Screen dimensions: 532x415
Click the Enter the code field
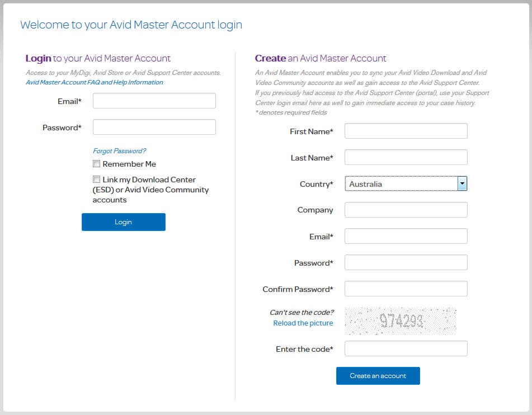406,348
